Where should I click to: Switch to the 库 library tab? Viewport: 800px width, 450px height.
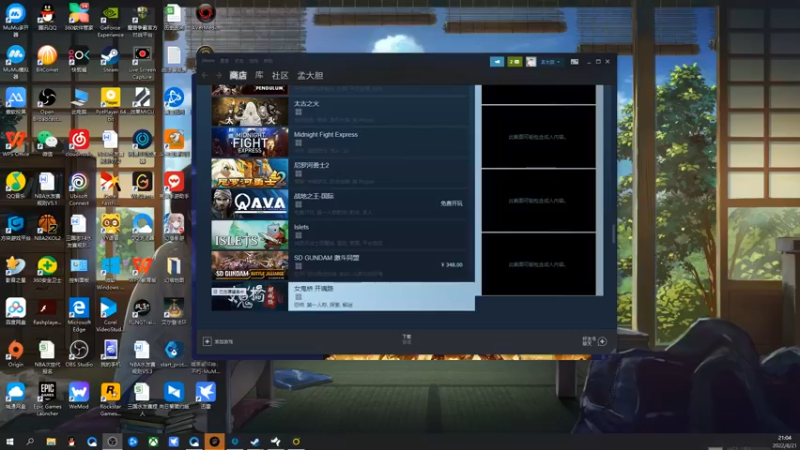tap(259, 76)
